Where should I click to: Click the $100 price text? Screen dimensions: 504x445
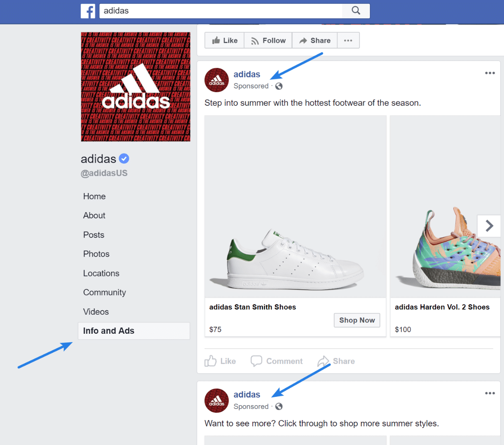point(403,330)
